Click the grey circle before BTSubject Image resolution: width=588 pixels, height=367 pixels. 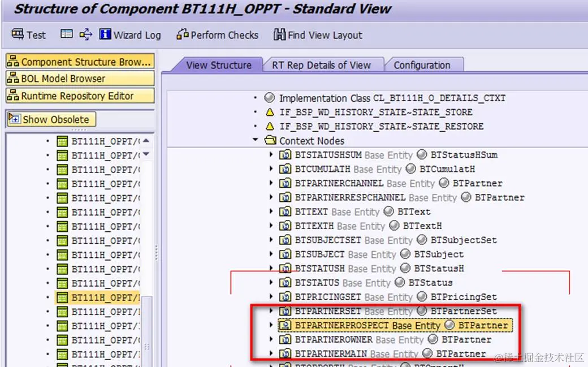[405, 254]
